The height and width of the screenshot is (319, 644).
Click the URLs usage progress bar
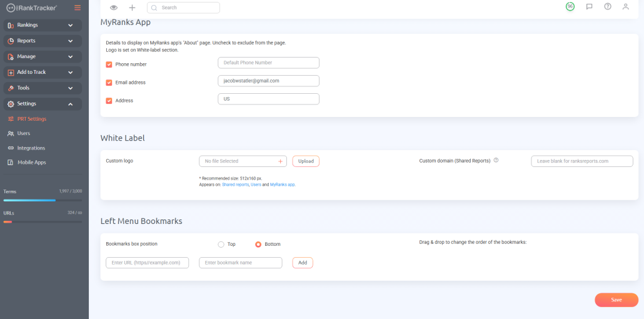pyautogui.click(x=43, y=222)
